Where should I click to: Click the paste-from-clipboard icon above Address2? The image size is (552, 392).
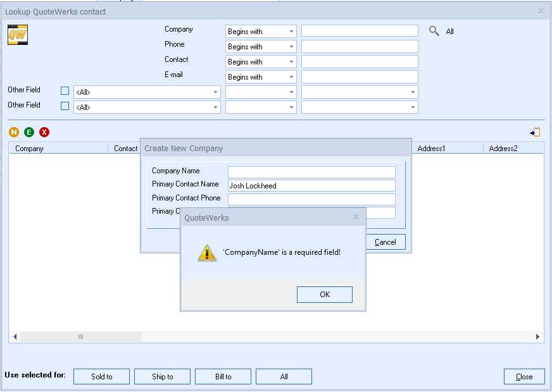tap(535, 132)
